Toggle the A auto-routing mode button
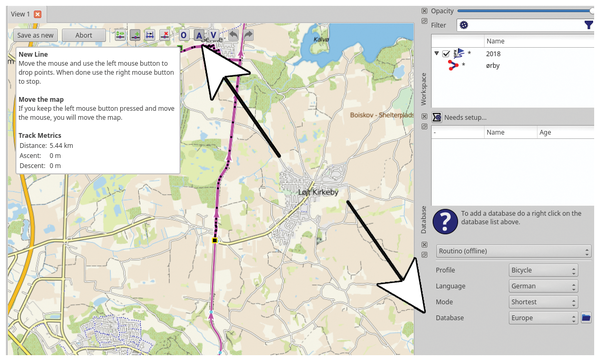 pos(199,35)
